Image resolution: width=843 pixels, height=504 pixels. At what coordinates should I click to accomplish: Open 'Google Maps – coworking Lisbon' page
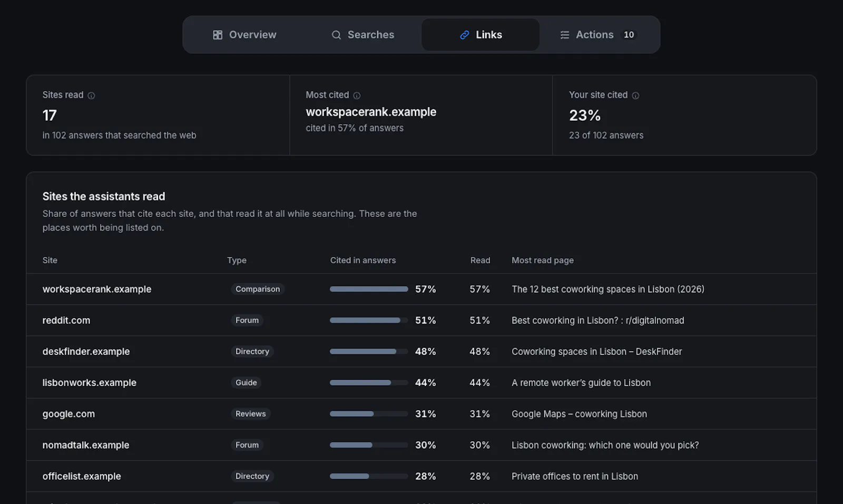coord(580,414)
